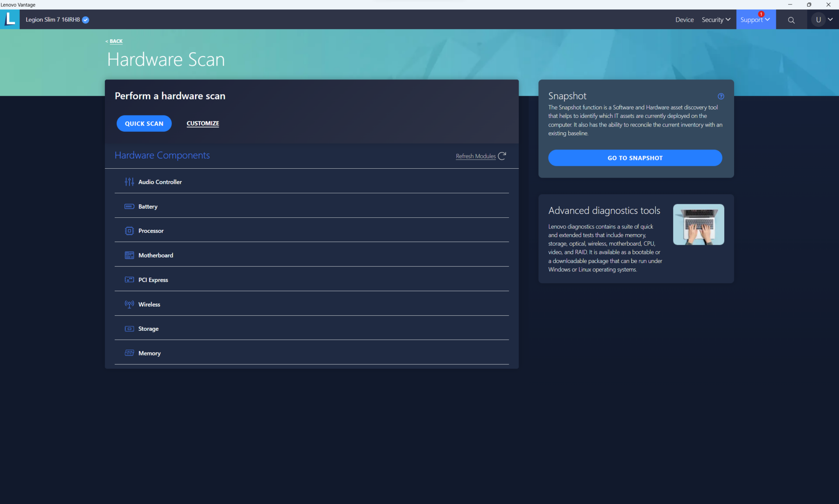Click the Lenovo Vantage L logo
Image resolution: width=839 pixels, height=504 pixels.
(x=10, y=19)
